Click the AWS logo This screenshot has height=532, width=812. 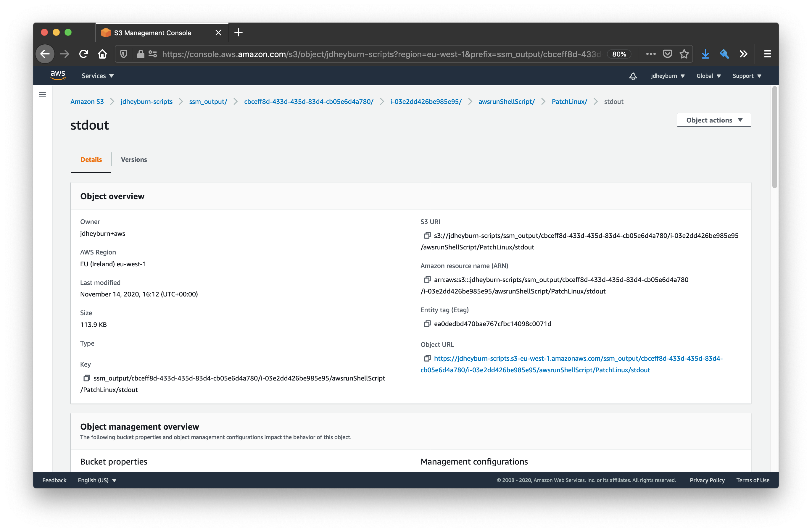(x=58, y=75)
